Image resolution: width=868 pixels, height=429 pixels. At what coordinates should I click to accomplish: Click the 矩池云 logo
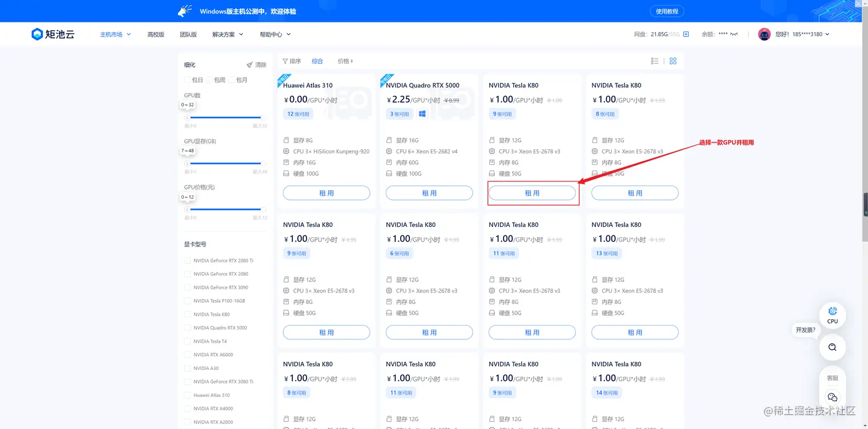tap(53, 34)
